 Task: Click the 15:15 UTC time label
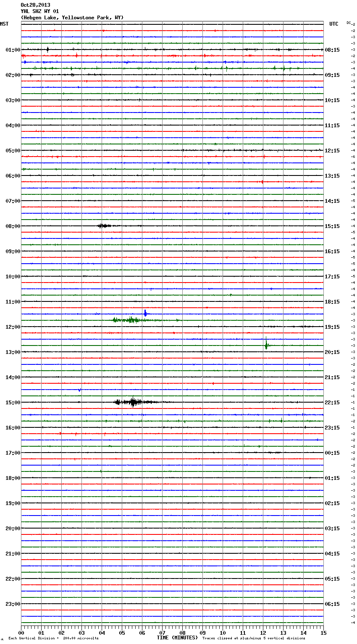click(332, 226)
